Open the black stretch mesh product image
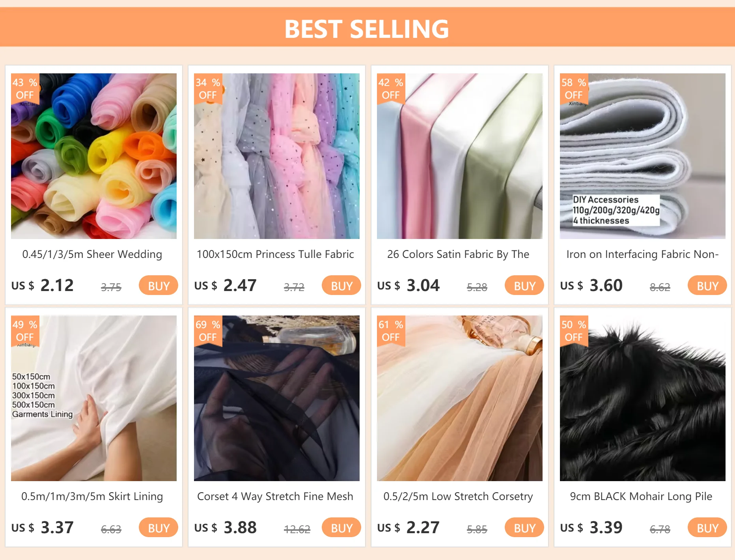This screenshot has width=735, height=560. coord(277,398)
